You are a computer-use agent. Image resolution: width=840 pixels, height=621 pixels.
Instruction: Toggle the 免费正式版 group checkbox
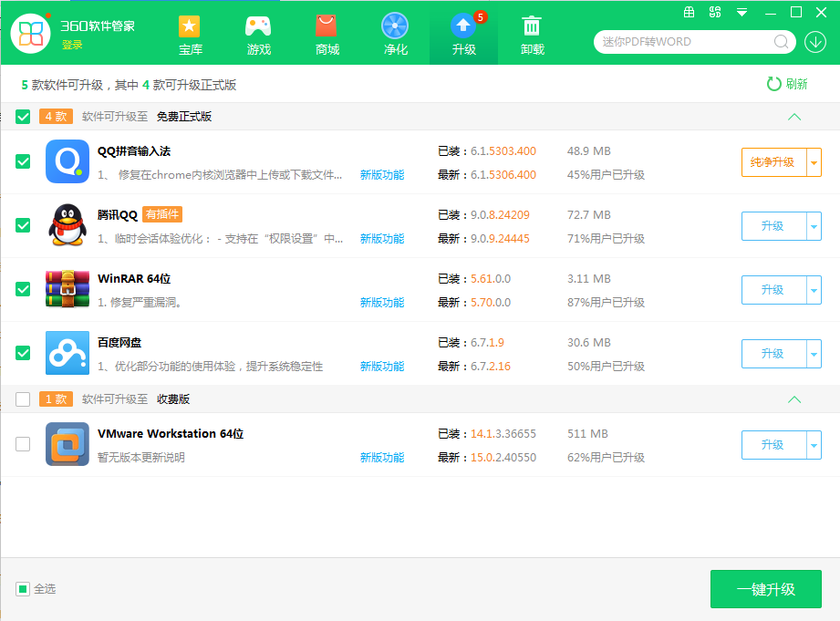point(23,117)
